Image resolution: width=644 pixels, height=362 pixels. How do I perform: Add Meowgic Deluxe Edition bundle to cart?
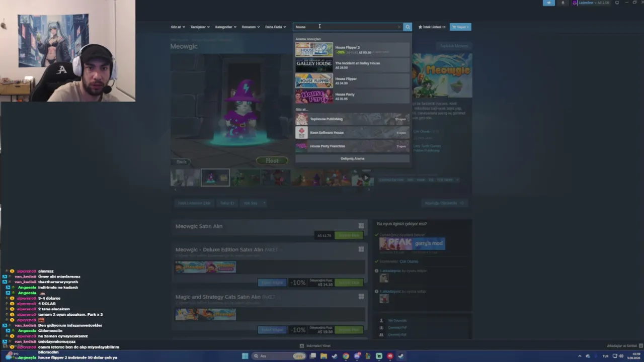[x=349, y=283]
